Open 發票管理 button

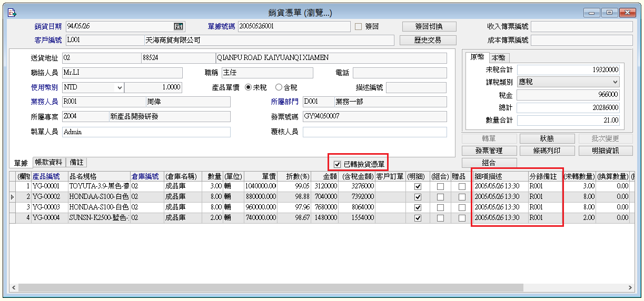pos(489,150)
